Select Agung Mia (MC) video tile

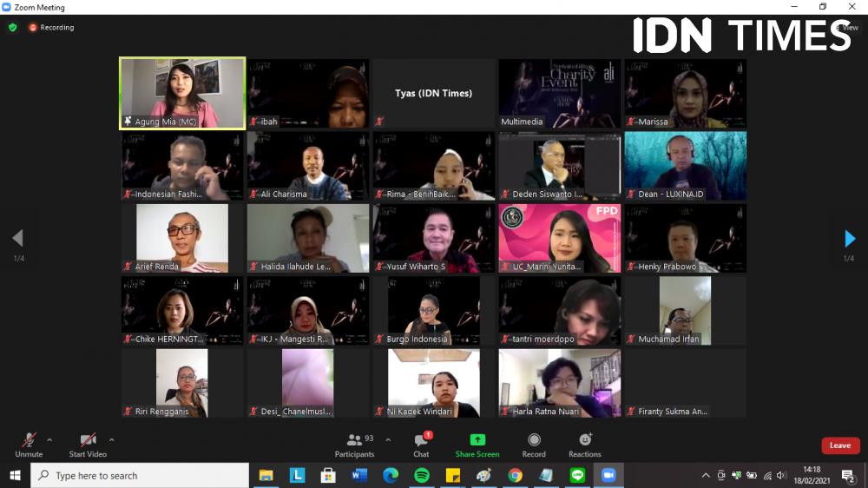click(x=182, y=94)
